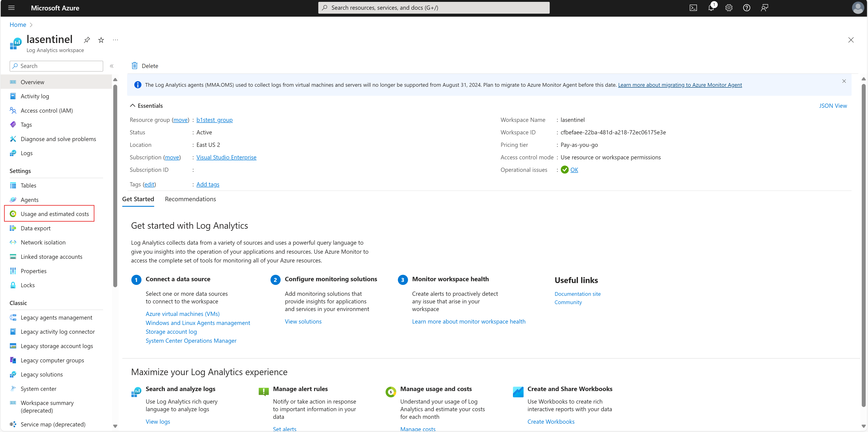Open Community useful link
This screenshot has height=432, width=868.
(568, 302)
